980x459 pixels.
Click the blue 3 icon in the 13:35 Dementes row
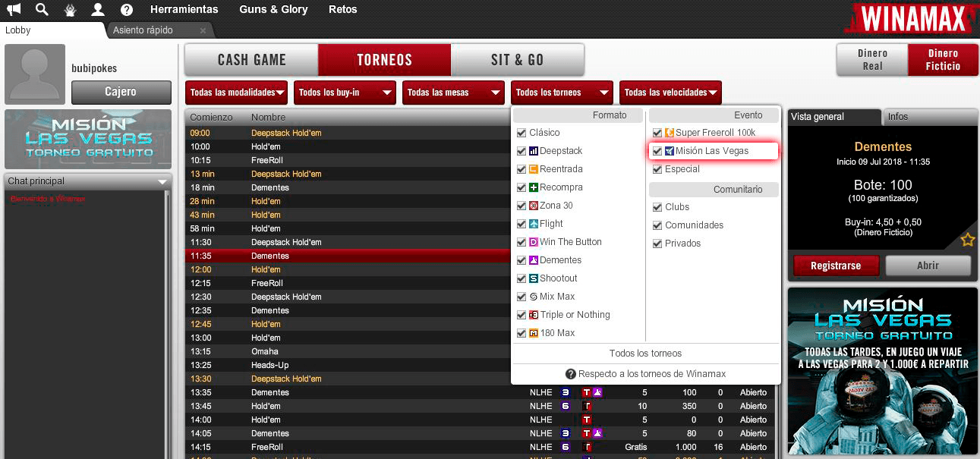point(566,392)
